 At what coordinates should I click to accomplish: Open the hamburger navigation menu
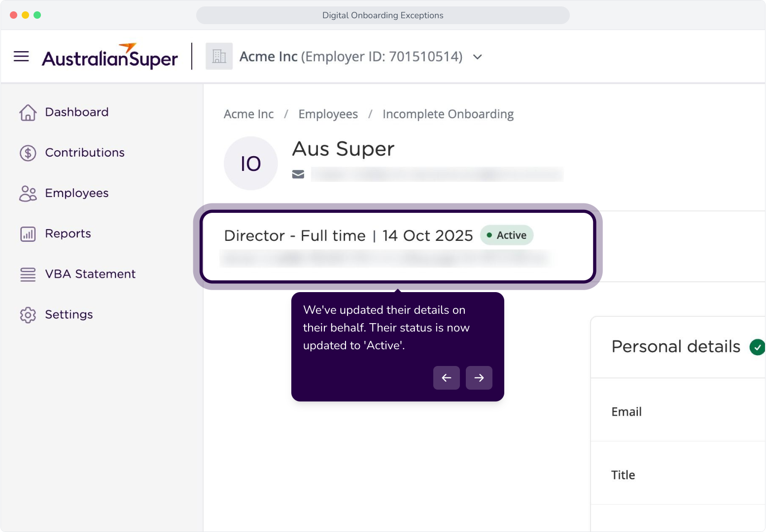click(x=21, y=56)
